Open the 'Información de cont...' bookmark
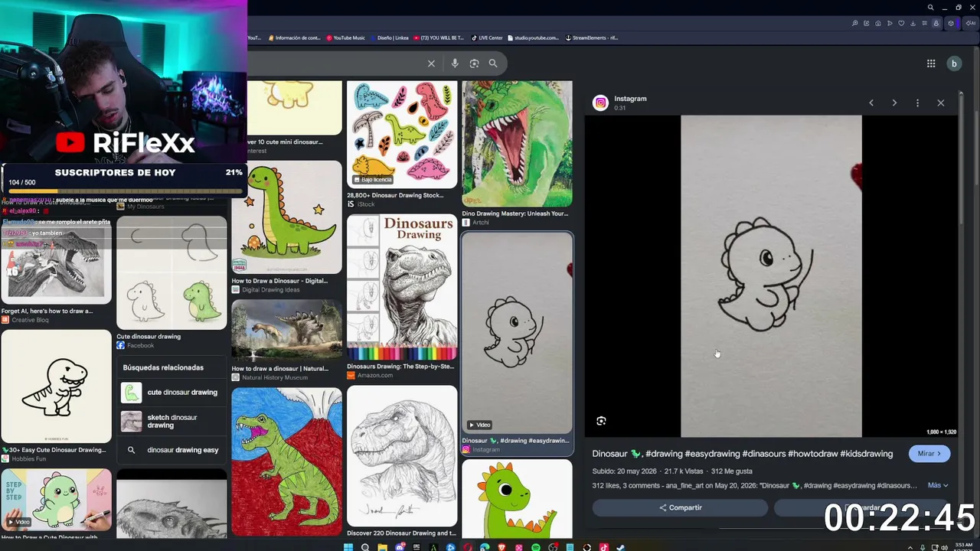Viewport: 980px width, 551px height. coord(293,37)
